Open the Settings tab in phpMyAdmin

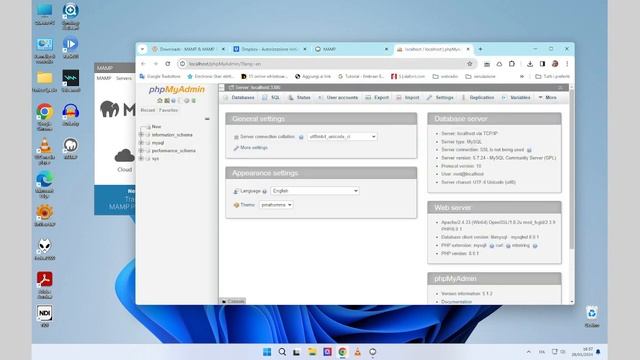[x=440, y=98]
